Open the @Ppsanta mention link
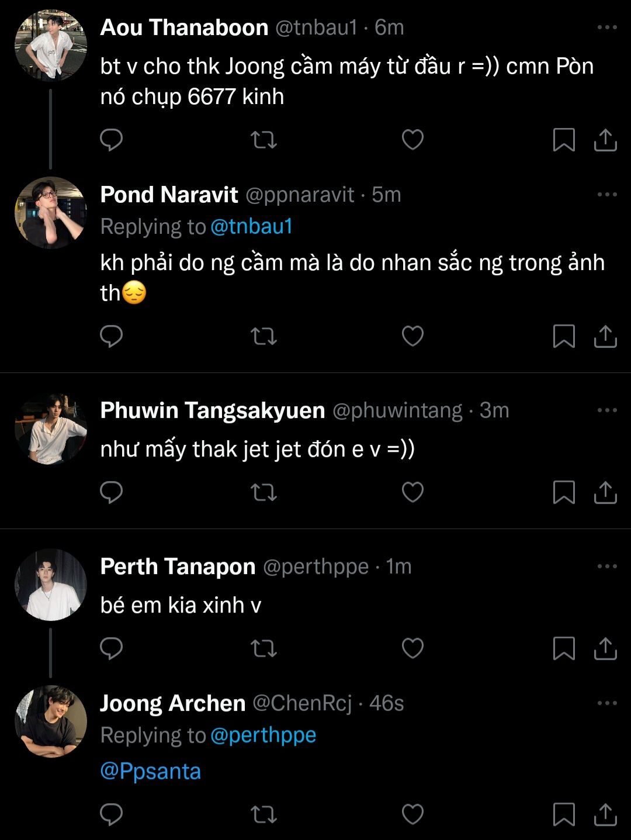Image resolution: width=631 pixels, height=840 pixels. [x=151, y=771]
